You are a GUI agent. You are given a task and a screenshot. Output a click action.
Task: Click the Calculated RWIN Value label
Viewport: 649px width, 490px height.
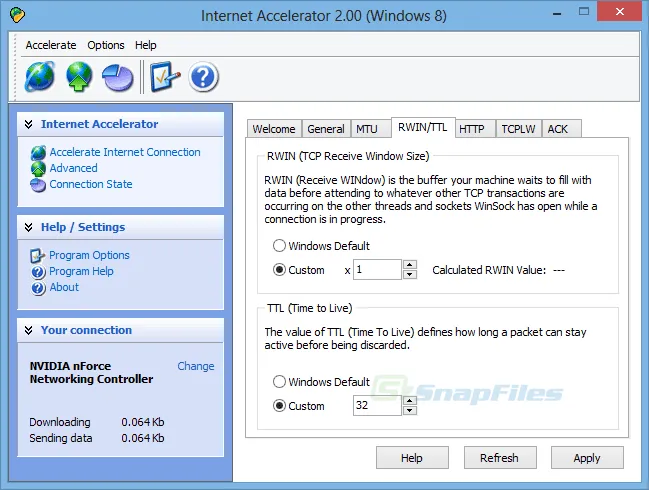[x=489, y=270]
